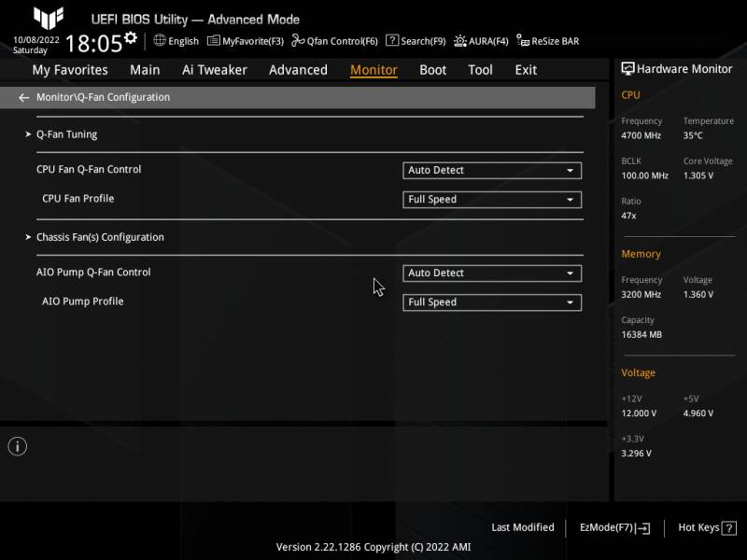
Task: Select CPU Fan Profile label
Action: [78, 199]
